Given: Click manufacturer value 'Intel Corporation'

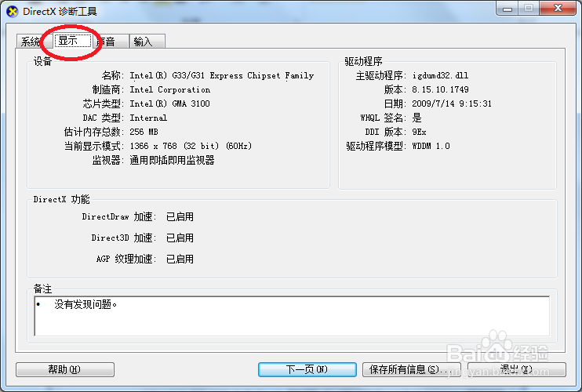Looking at the screenshot, I should point(169,89).
